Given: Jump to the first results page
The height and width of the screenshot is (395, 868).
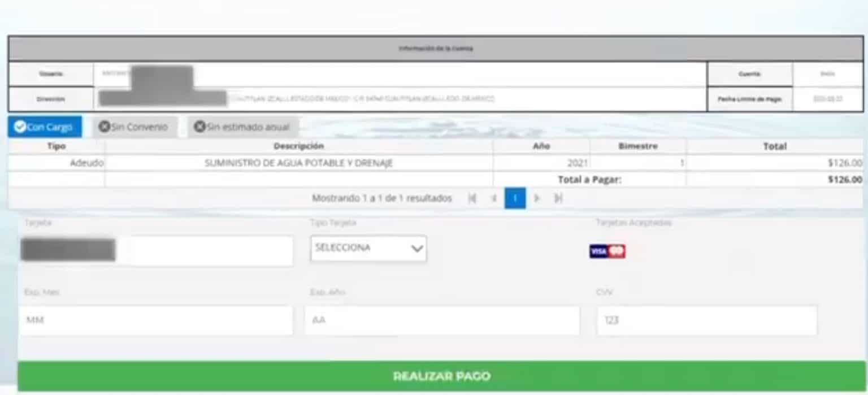Looking at the screenshot, I should tap(472, 198).
